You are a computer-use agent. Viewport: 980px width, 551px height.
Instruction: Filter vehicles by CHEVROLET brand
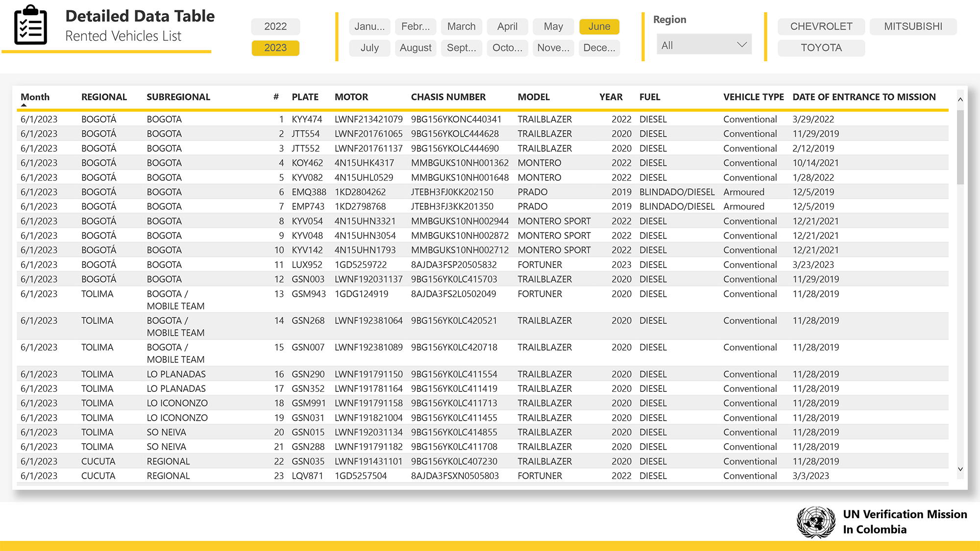[x=821, y=26]
